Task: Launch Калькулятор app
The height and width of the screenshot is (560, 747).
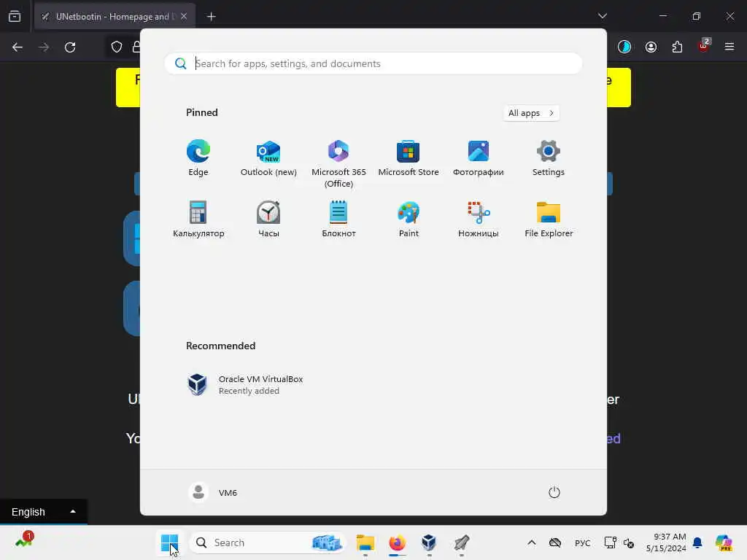Action: point(198,219)
